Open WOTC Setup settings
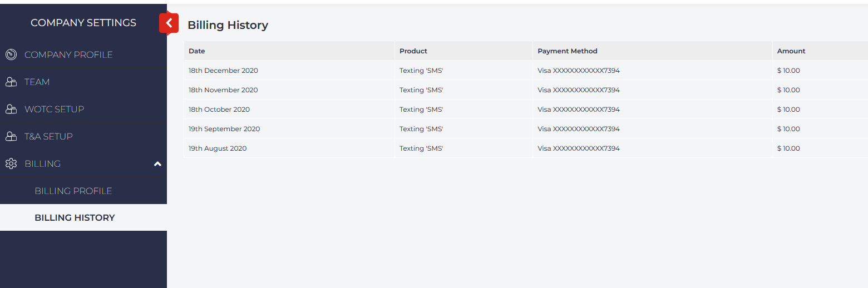 (55, 109)
